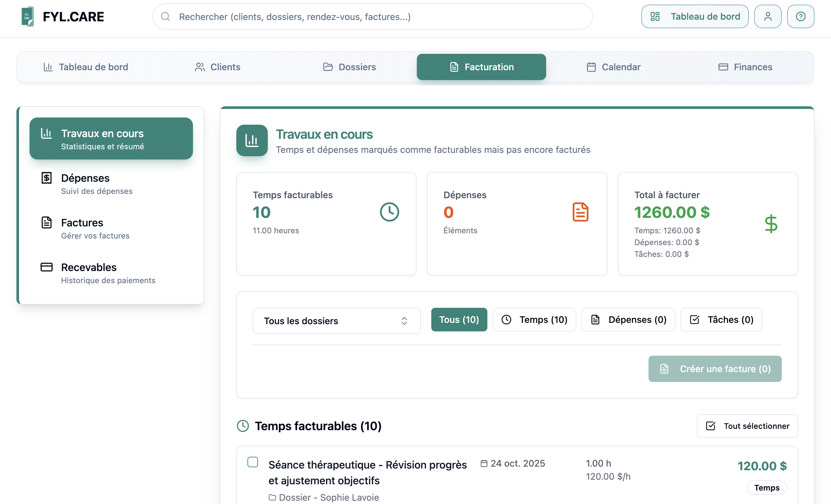This screenshot has width=831, height=504.
Task: Focus the Rechercher search field
Action: [372, 16]
